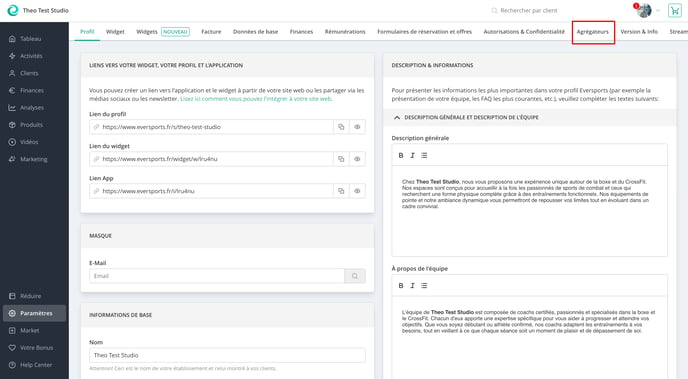Switch to the Widget tab
The image size is (688, 379).
(x=115, y=32)
